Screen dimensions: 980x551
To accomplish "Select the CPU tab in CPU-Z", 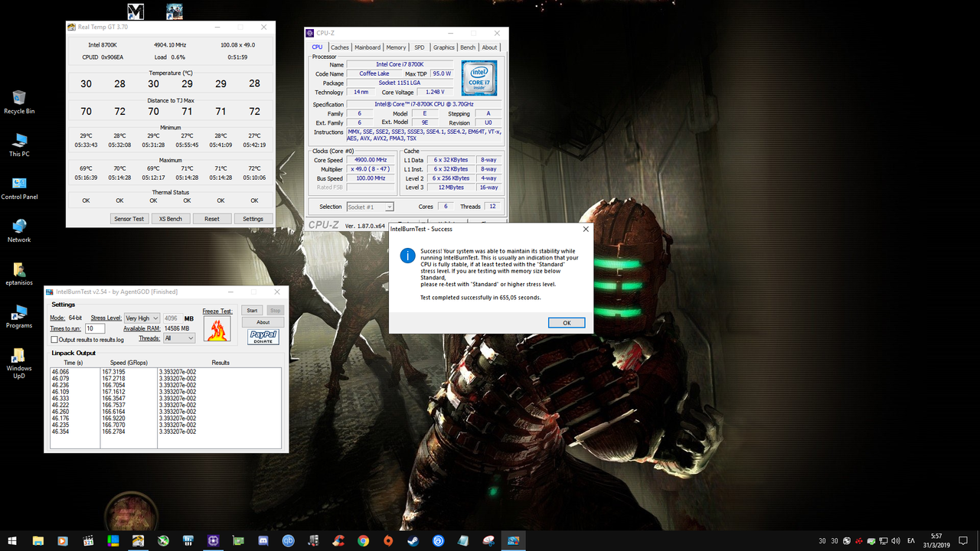I will tap(317, 47).
